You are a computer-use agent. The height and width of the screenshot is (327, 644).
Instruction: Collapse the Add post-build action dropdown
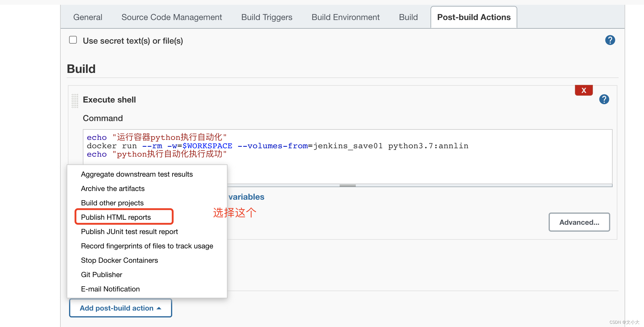pos(120,308)
